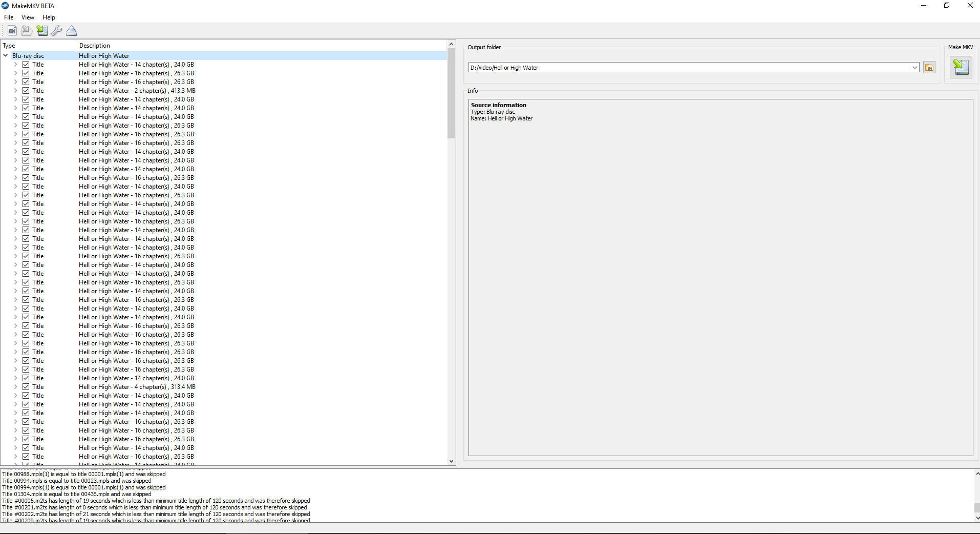The width and height of the screenshot is (980, 534).
Task: Uncheck the title with 4 chapters, 313.4 MB
Action: [x=26, y=387]
